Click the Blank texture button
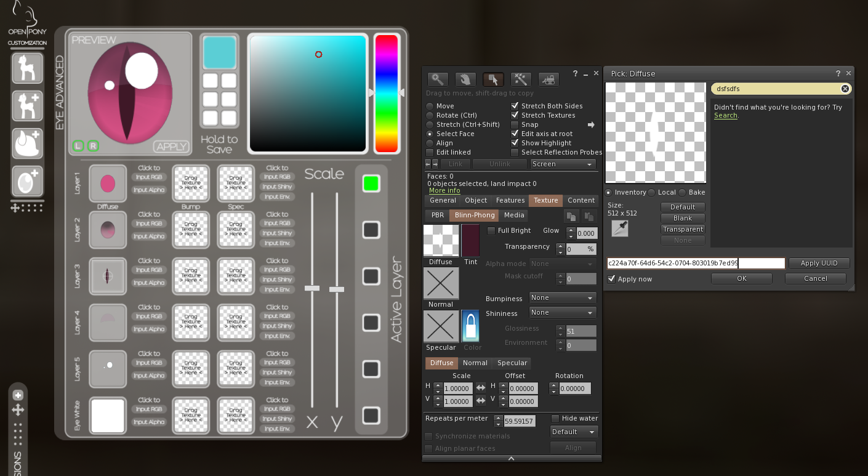This screenshot has width=868, height=476. point(682,218)
